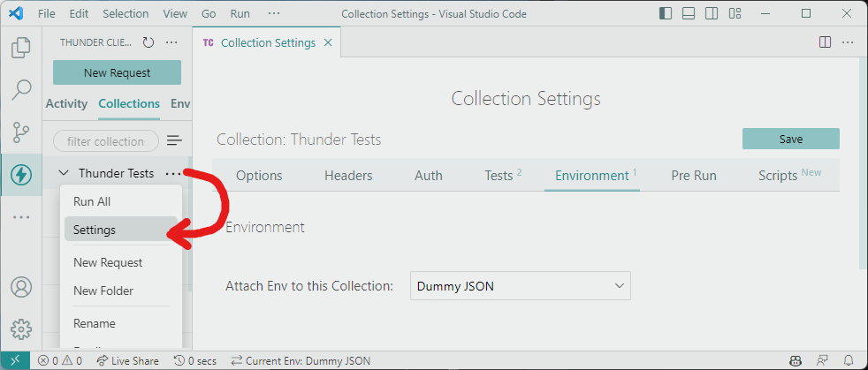868x370 pixels.
Task: Toggle the panel layout icon
Action: (689, 13)
